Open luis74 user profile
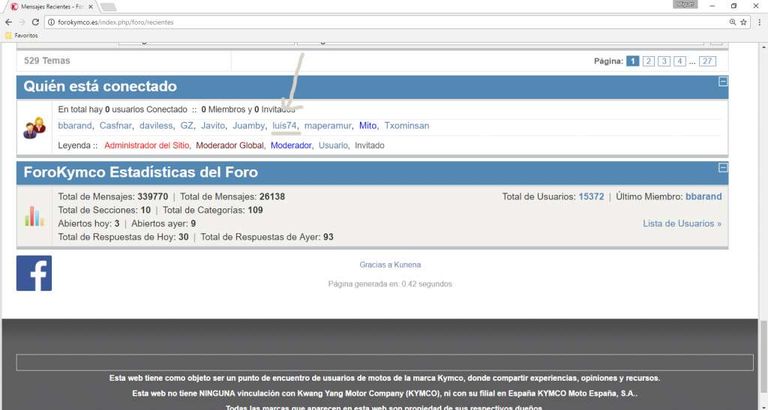This screenshot has height=410, width=768. coord(285,126)
